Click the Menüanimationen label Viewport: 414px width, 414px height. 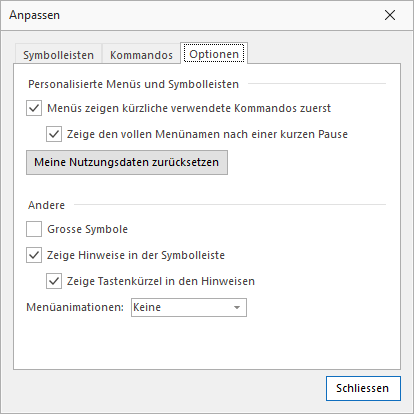coord(75,307)
